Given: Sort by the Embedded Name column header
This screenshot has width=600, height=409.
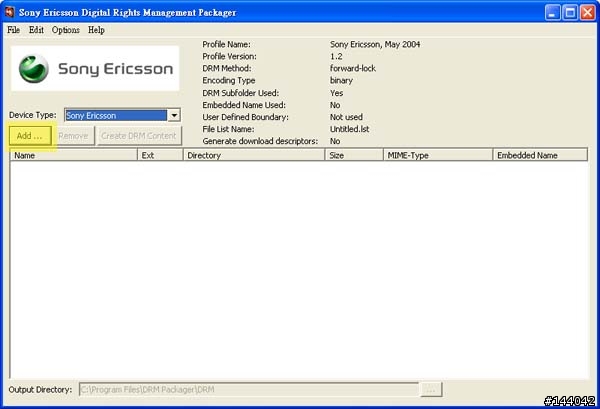Looking at the screenshot, I should coord(540,155).
